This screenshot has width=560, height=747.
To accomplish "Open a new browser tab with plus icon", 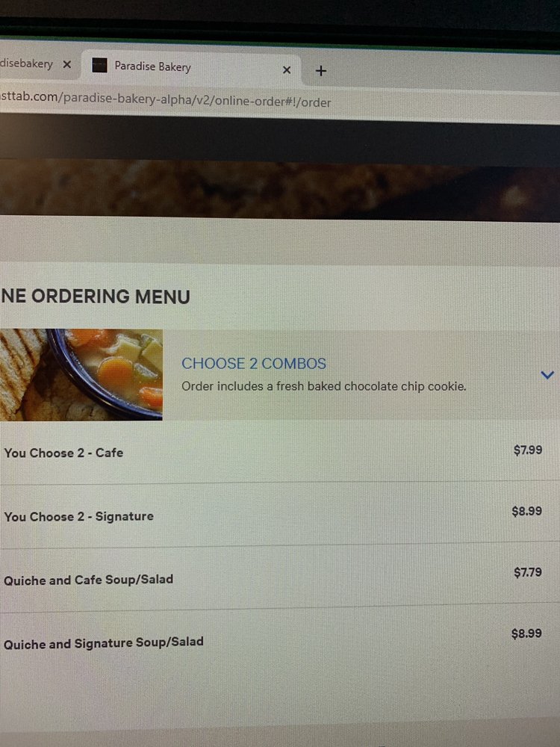I will 321,70.
